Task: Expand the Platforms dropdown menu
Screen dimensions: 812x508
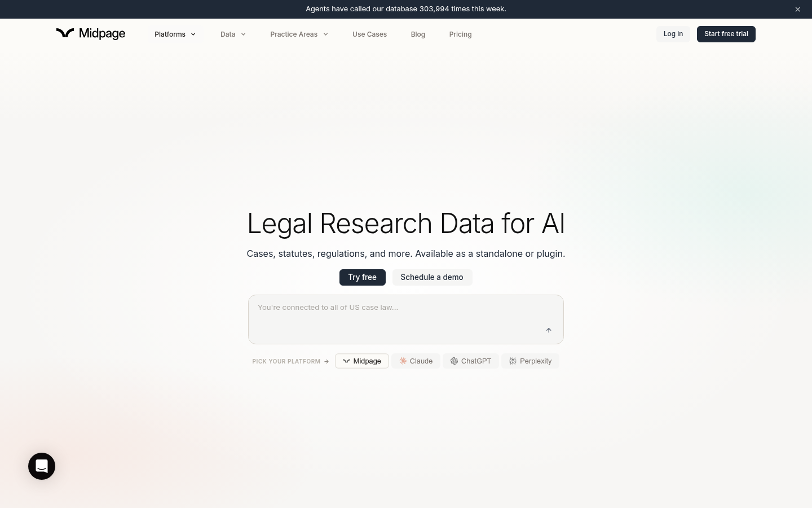Action: point(175,34)
